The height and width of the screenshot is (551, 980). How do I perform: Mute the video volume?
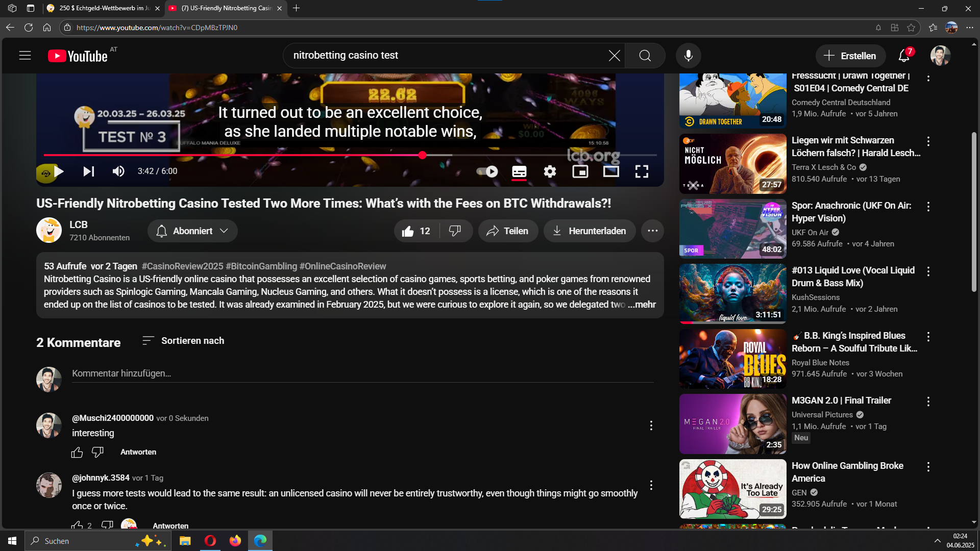(x=118, y=171)
